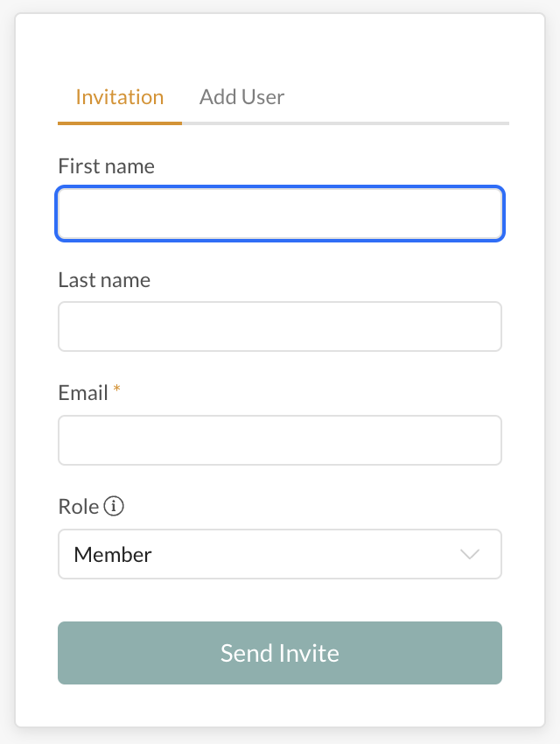Submit the form with Send Invite
Image resolution: width=560 pixels, height=744 pixels.
pos(280,652)
